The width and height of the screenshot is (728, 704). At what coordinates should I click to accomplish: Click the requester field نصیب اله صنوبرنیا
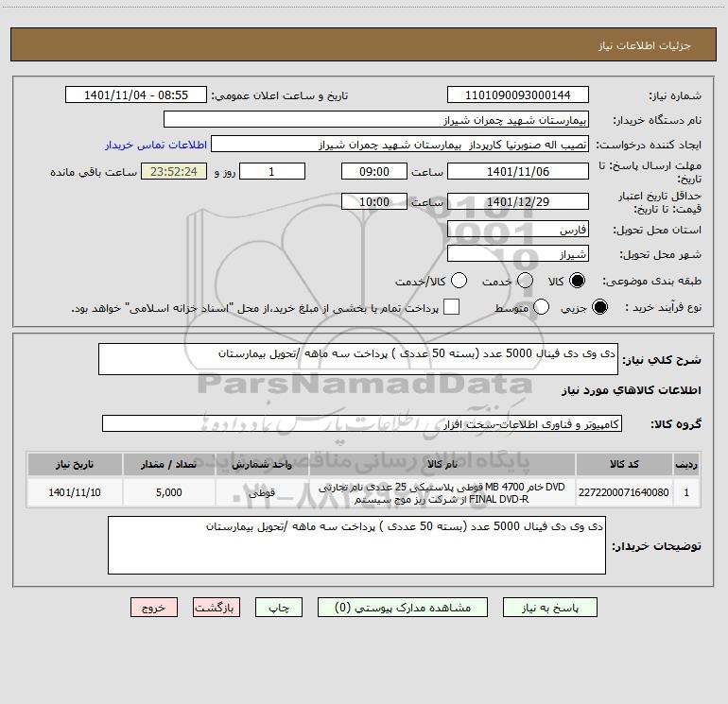click(400, 145)
